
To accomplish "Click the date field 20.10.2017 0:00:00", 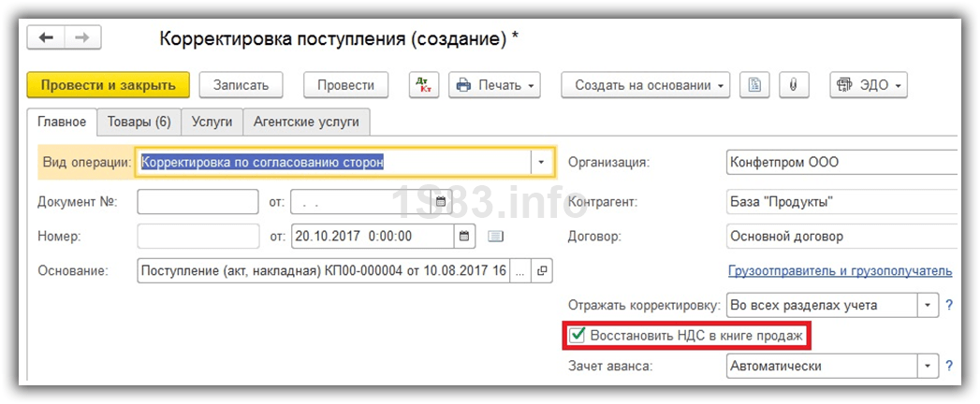I will 373,236.
